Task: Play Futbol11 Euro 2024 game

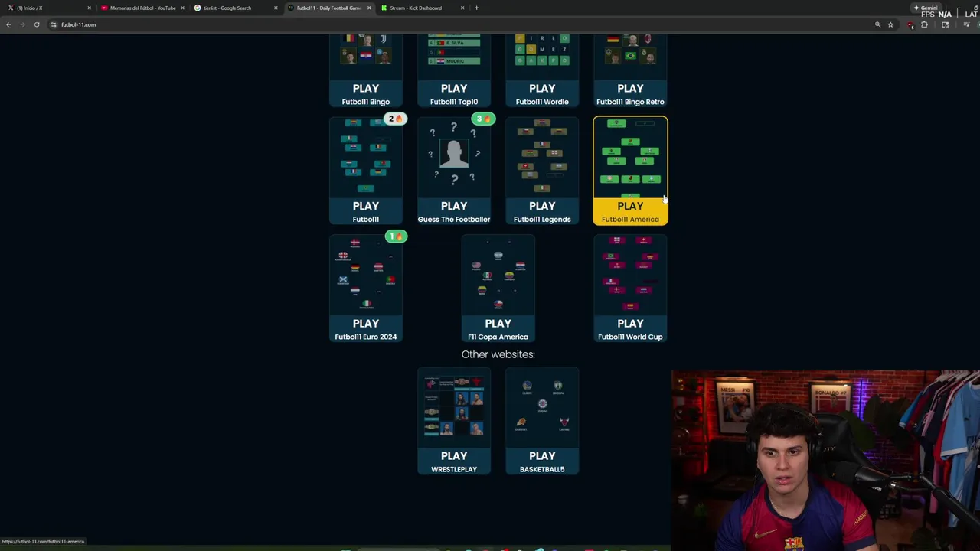Action: [365, 329]
